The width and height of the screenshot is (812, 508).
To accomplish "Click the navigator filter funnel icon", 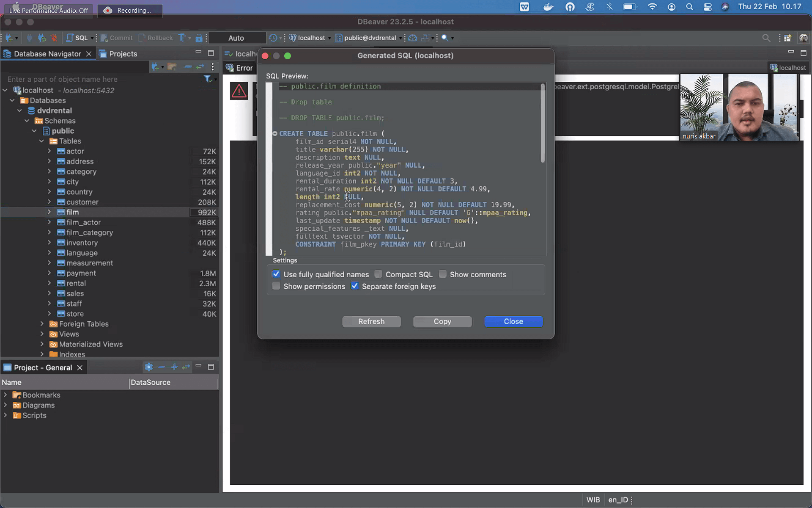I will coord(208,79).
